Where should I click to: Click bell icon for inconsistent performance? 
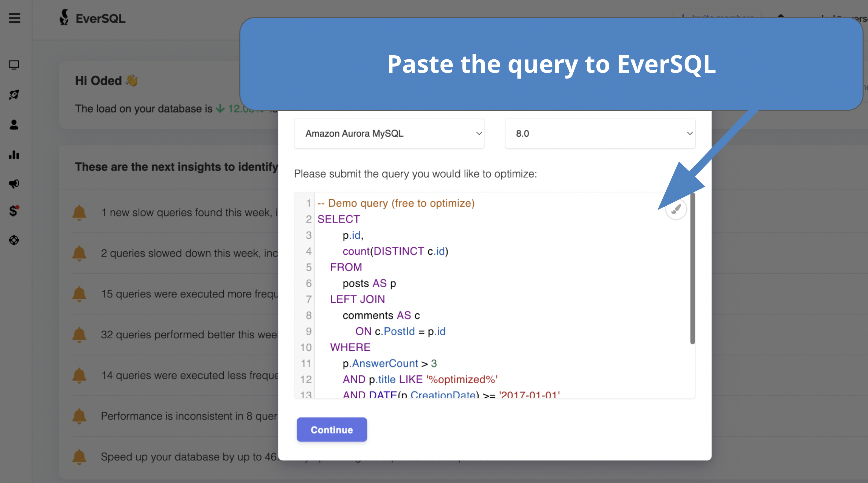pos(79,416)
